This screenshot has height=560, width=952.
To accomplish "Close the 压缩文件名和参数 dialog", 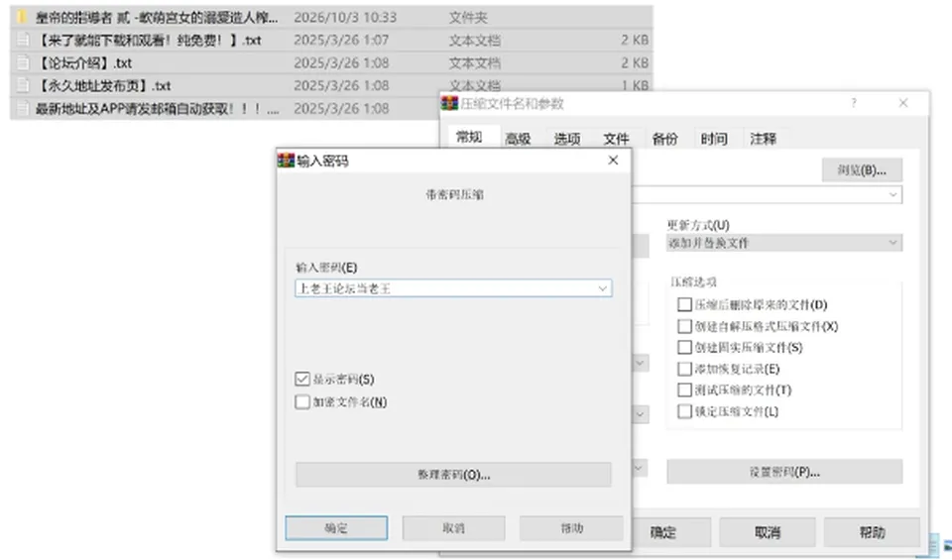I will [x=903, y=103].
